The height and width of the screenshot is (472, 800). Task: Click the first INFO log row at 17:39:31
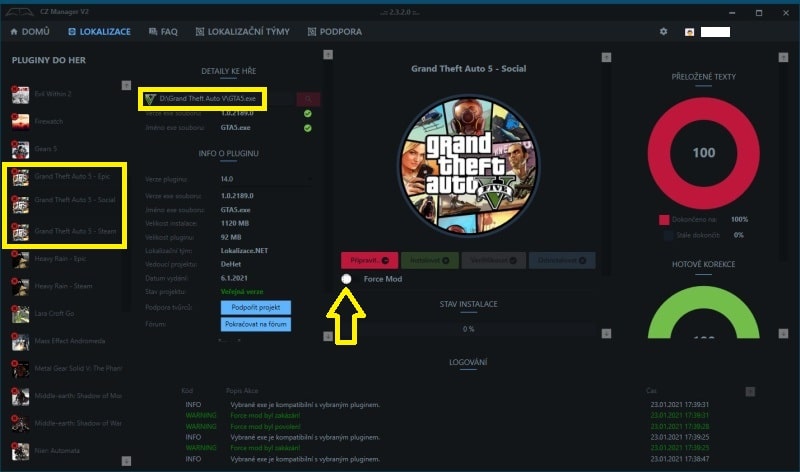[447, 405]
